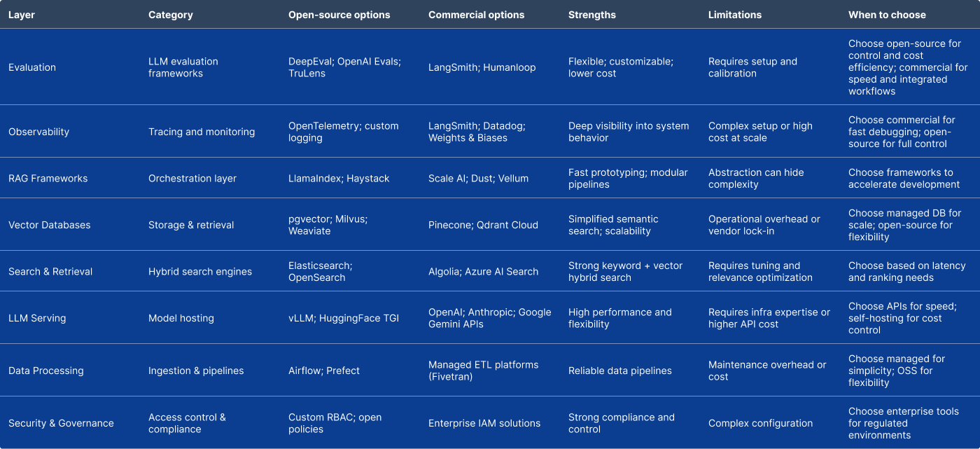
Task: Select the 'LLM Serving' layer cell
Action: [x=36, y=318]
